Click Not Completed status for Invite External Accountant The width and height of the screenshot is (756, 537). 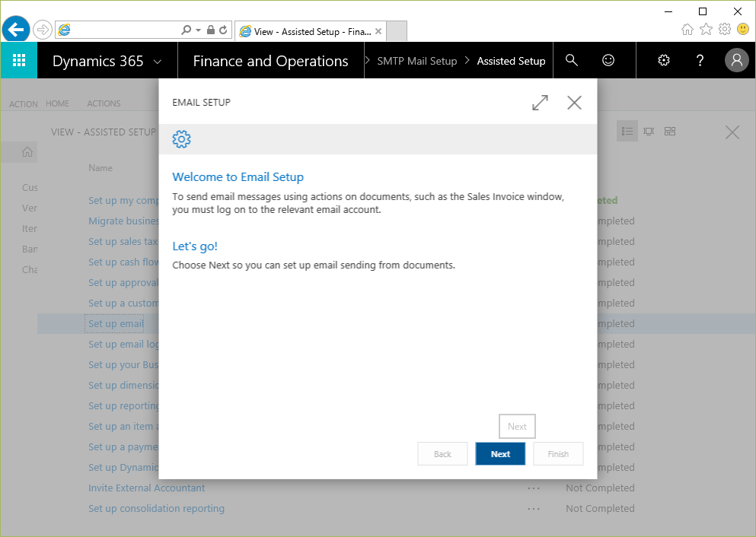click(x=600, y=488)
